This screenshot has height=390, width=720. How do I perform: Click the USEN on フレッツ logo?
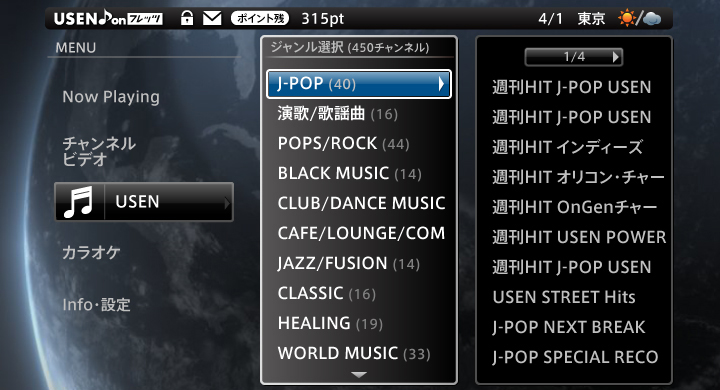coord(108,18)
